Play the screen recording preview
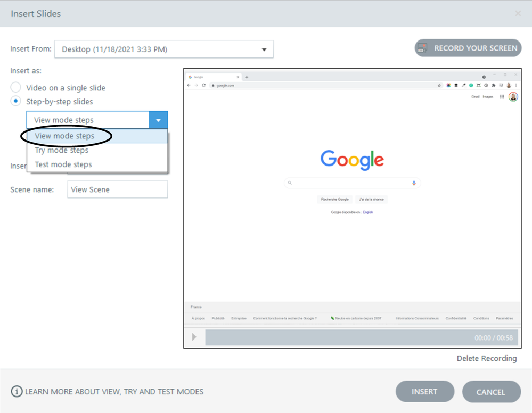Image resolution: width=532 pixels, height=413 pixels. [194, 337]
